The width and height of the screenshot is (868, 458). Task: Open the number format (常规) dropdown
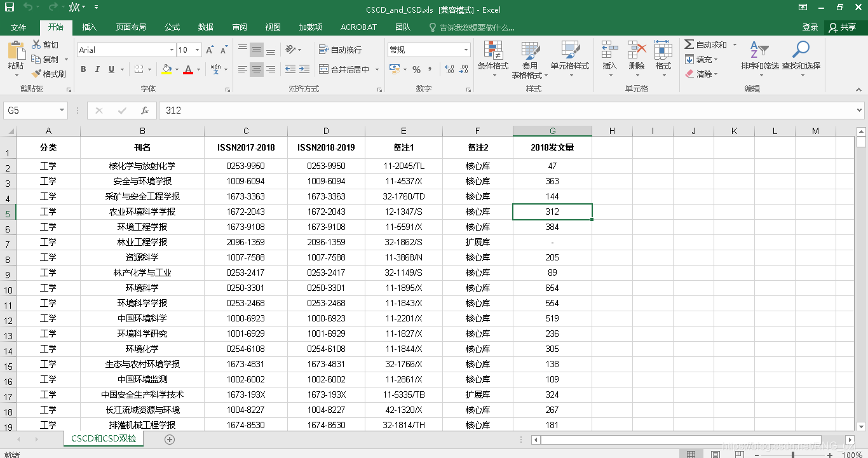[466, 50]
